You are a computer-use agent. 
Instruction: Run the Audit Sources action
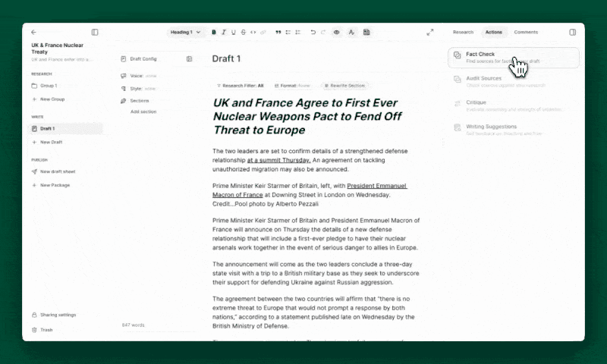514,81
